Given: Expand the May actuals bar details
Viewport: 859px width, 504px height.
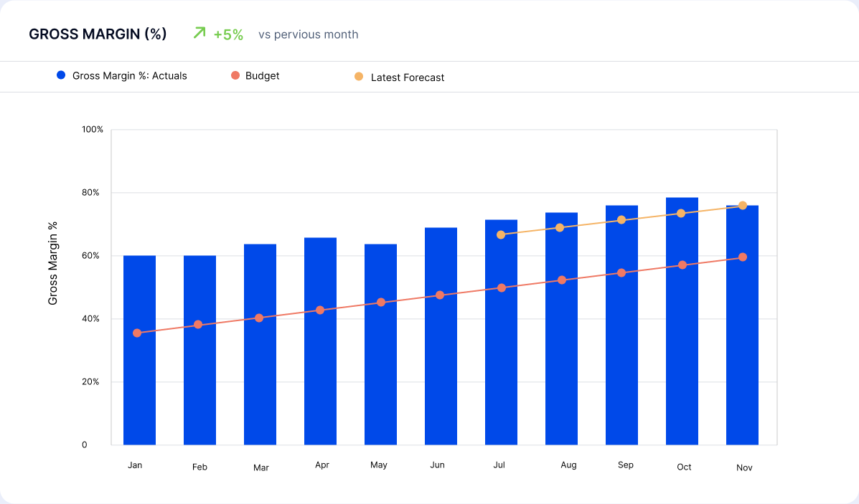Looking at the screenshot, I should 380,344.
